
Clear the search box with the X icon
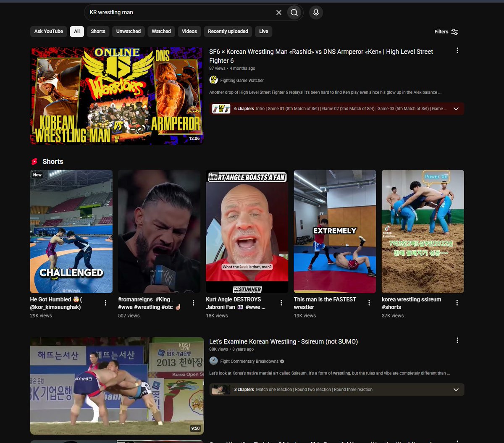pyautogui.click(x=279, y=13)
